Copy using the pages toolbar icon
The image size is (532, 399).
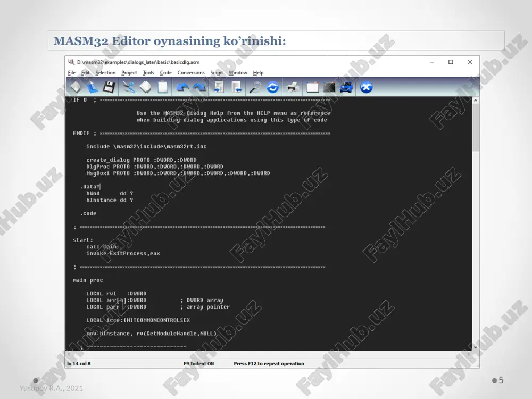click(146, 87)
